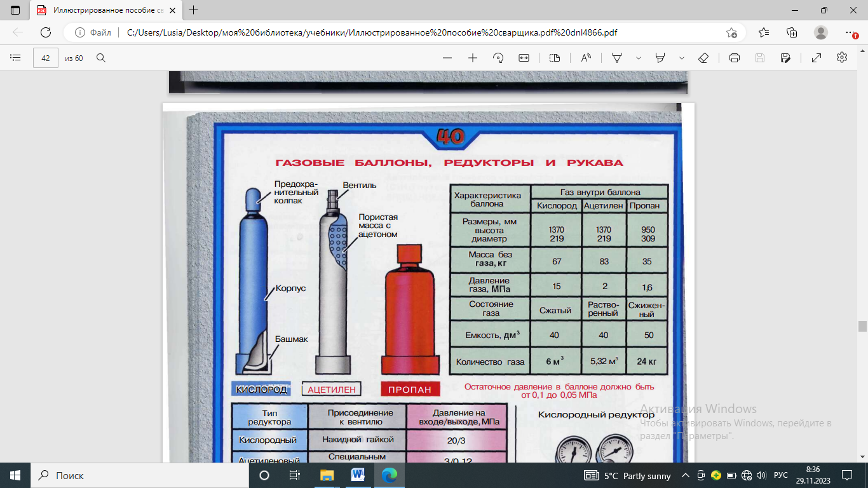Zoom out the PDF
This screenshot has width=868, height=488.
pyautogui.click(x=447, y=58)
